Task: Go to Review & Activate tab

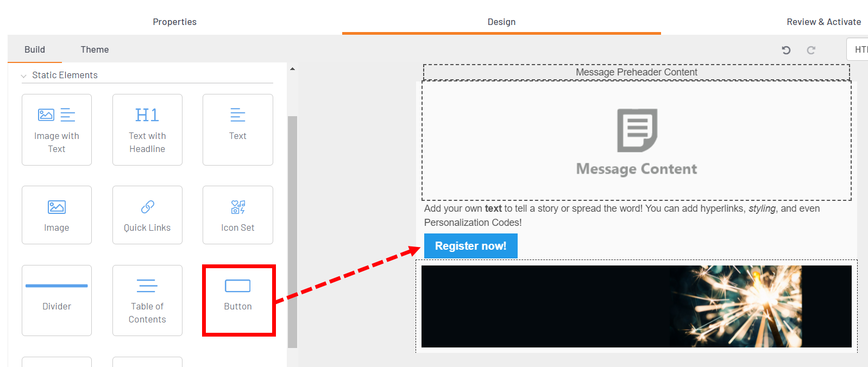Action: click(823, 22)
